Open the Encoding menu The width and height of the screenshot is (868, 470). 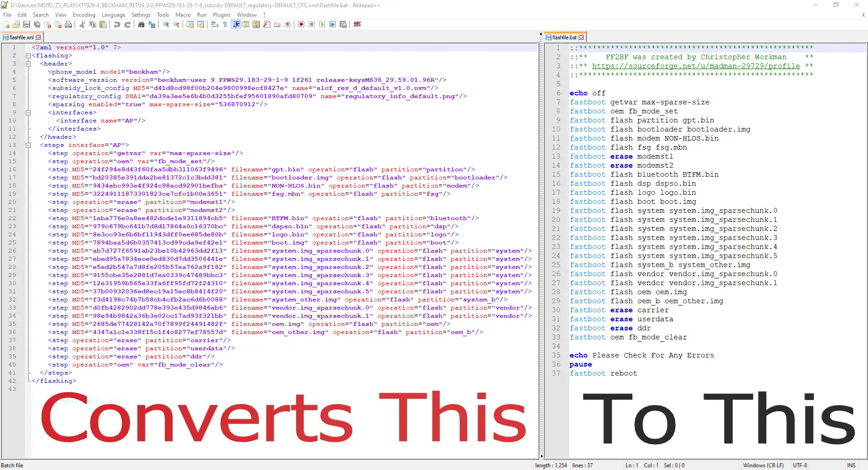[84, 15]
